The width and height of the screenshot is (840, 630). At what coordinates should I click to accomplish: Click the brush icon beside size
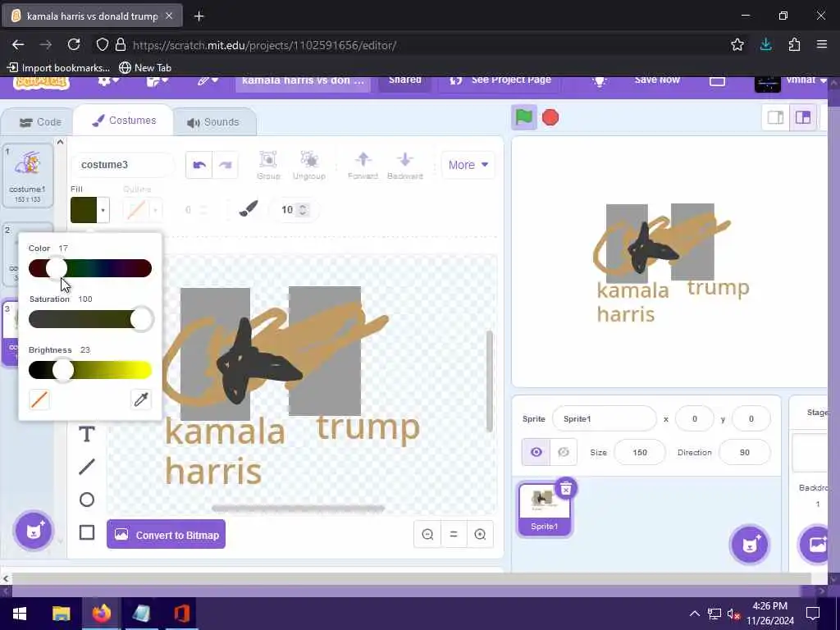[248, 209]
